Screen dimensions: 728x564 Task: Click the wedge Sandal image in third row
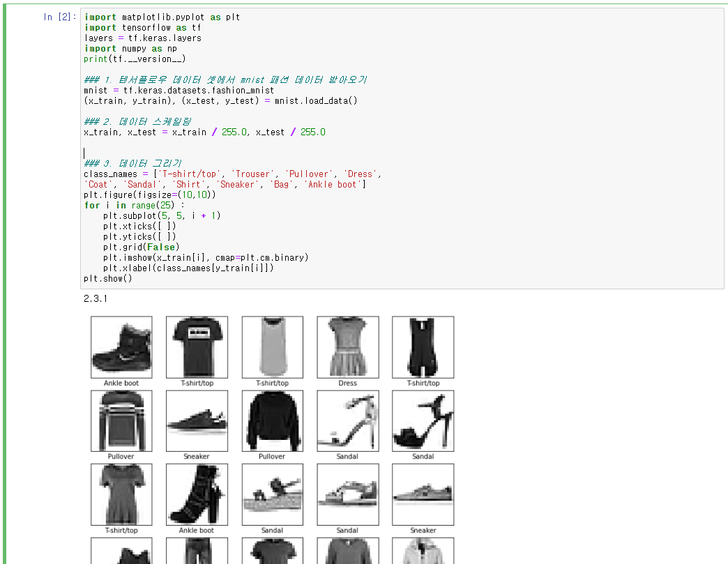[272, 494]
